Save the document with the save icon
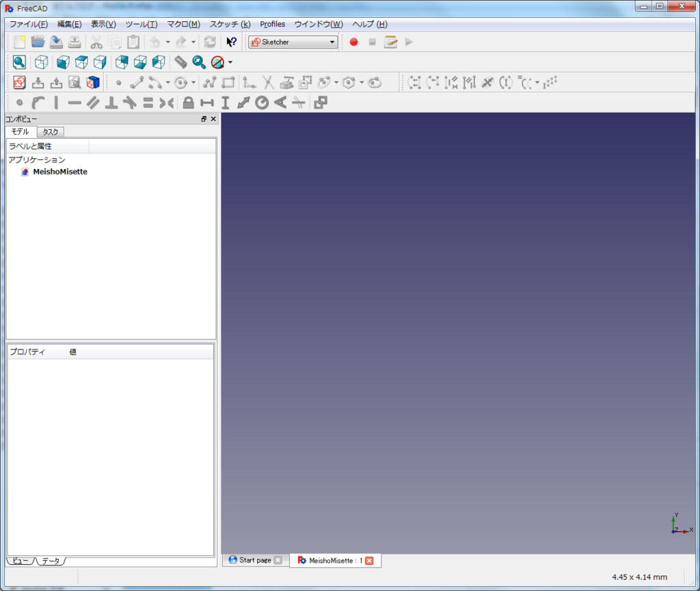Image resolution: width=700 pixels, height=591 pixels. (56, 42)
